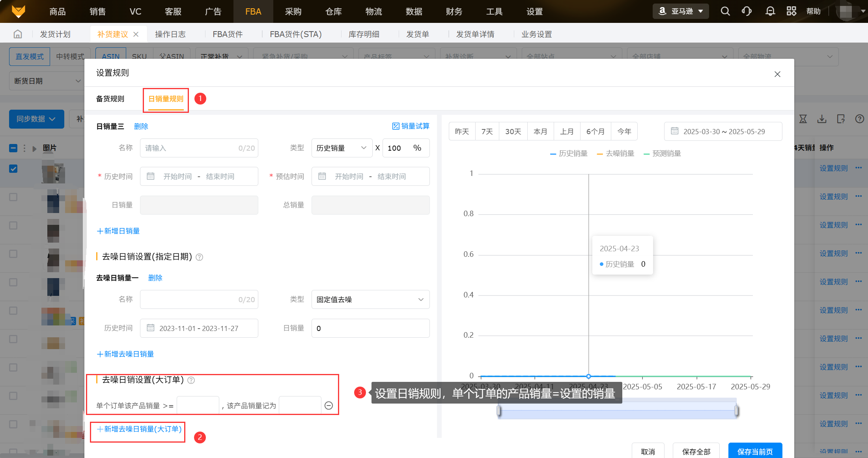Screen dimensions: 868x458
Task: Click the download icon in the table toolbar
Action: pyautogui.click(x=822, y=119)
